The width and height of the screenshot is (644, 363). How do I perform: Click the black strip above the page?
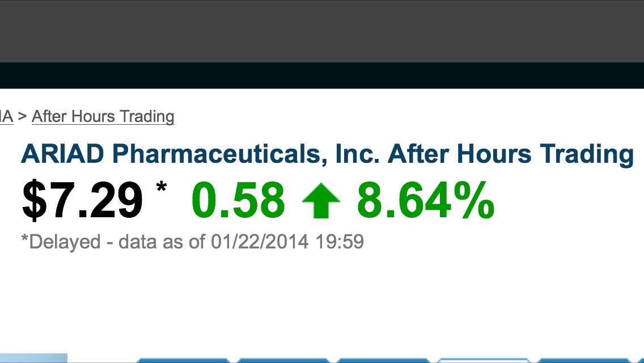click(x=322, y=75)
